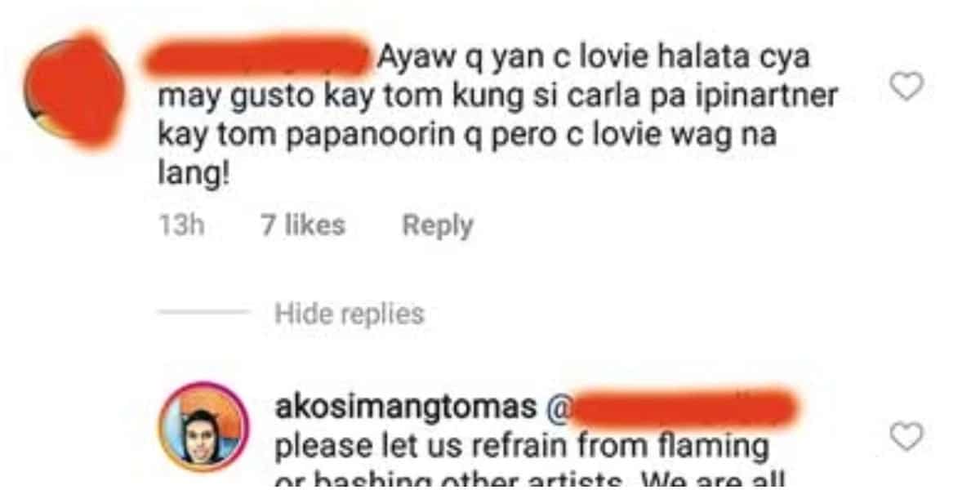Click the comment line 'kay tom papanoorin q'
Image resolution: width=980 pixels, height=490 pixels.
[x=466, y=136]
